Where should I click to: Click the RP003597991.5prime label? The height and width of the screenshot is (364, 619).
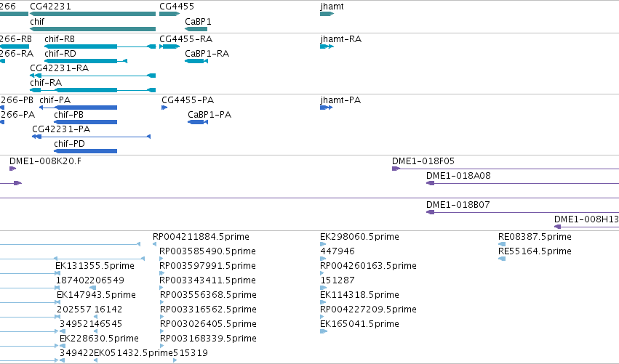pyautogui.click(x=207, y=266)
